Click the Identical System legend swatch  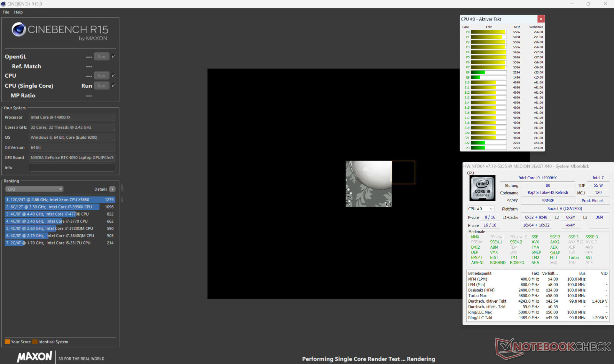pyautogui.click(x=35, y=342)
